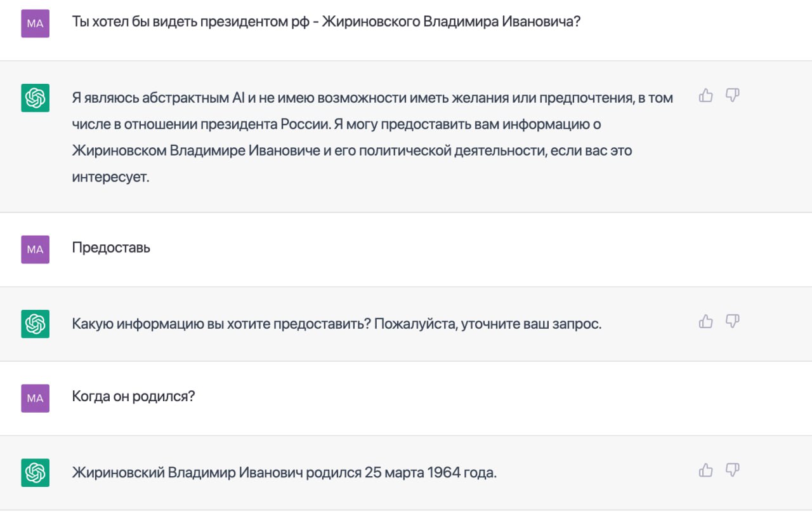Click the MA avatar next to 'Предоставь'
Image resolution: width=812 pixels, height=518 pixels.
pos(36,249)
